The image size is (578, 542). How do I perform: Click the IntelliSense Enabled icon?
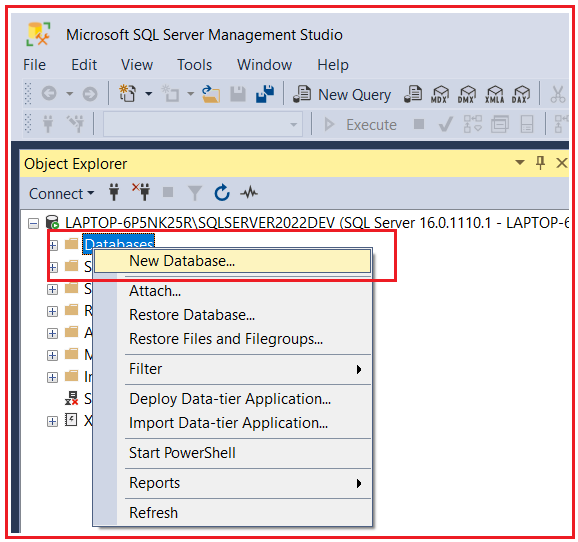coord(526,124)
